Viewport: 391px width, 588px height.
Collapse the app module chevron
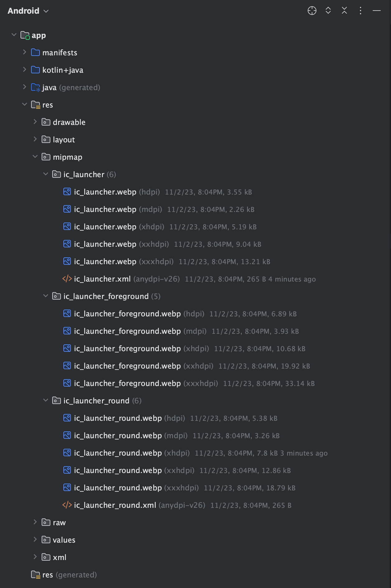14,35
